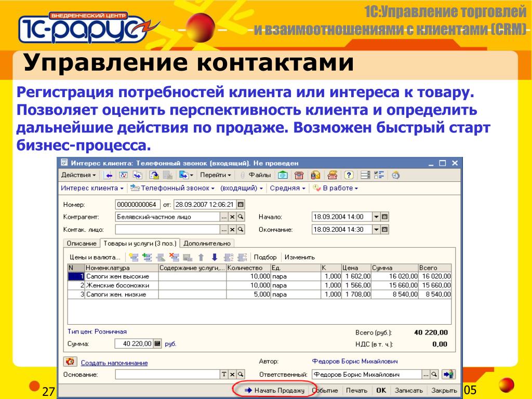Screen dimensions: 532x399
Task: Expand the Телефонный звонок dropdown
Action: [172, 188]
